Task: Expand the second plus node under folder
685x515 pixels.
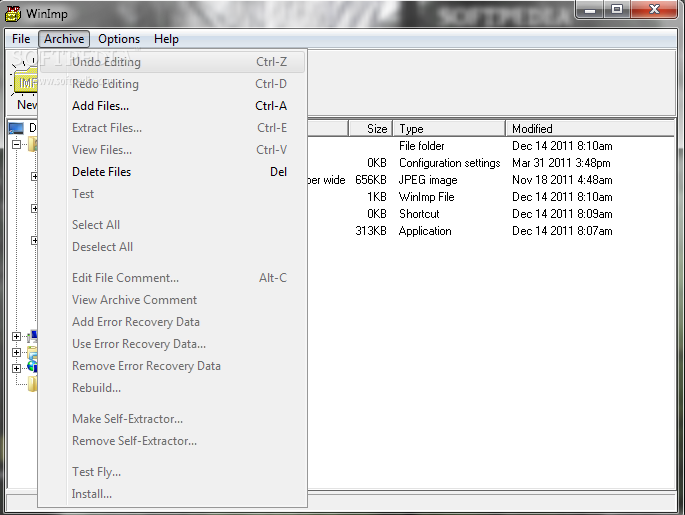Action: pyautogui.click(x=34, y=208)
